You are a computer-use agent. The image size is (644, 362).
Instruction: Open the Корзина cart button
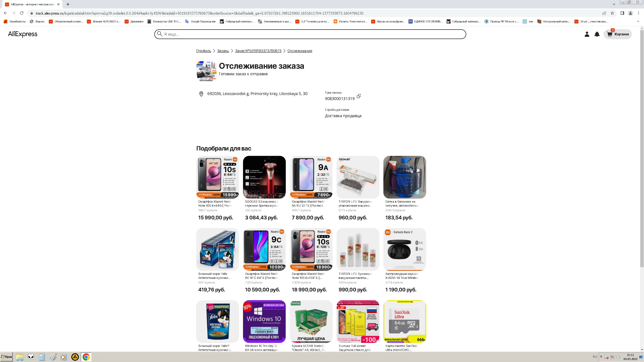(618, 34)
